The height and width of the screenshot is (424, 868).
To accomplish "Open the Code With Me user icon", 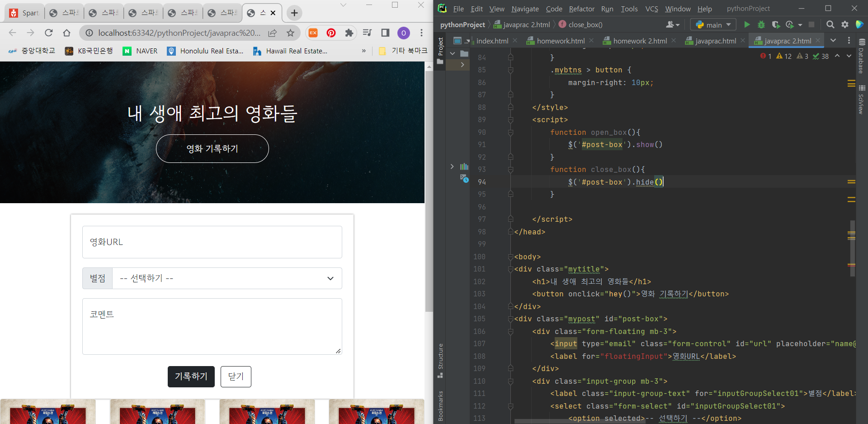I will tap(673, 24).
